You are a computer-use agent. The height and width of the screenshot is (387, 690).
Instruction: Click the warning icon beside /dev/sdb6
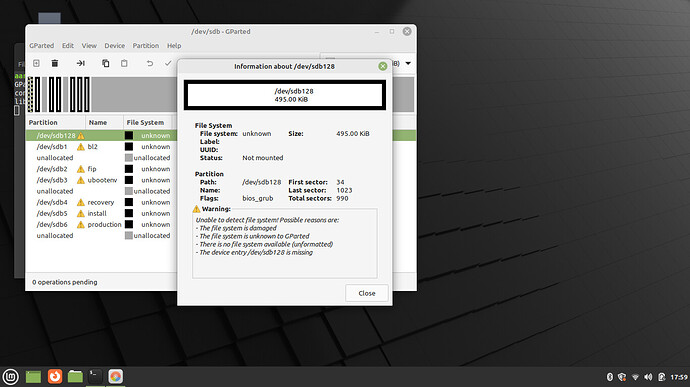point(81,225)
